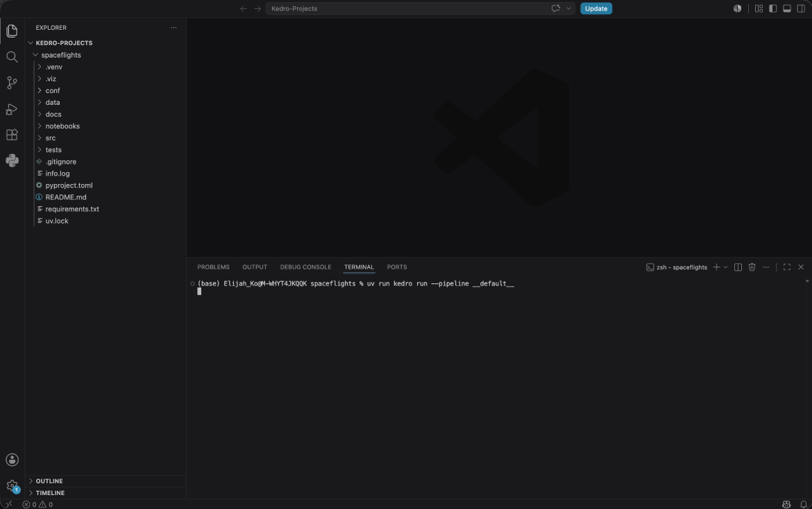Expand the OUTLINE section
The height and width of the screenshot is (509, 812).
(105, 481)
